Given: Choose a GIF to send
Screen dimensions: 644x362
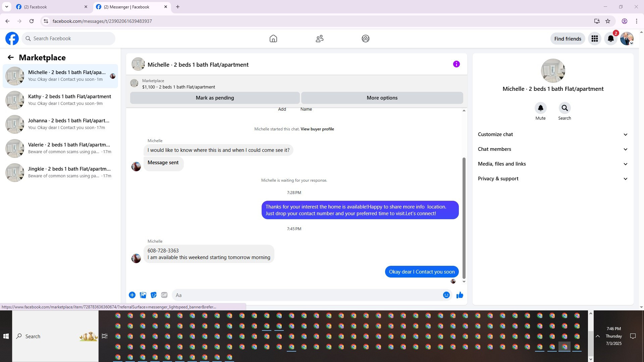Looking at the screenshot, I should tap(164, 295).
